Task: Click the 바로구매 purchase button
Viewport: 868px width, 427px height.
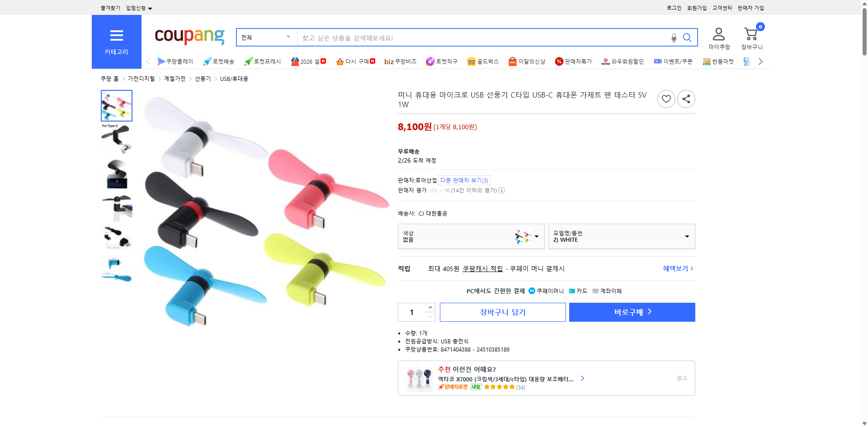Action: pos(632,312)
